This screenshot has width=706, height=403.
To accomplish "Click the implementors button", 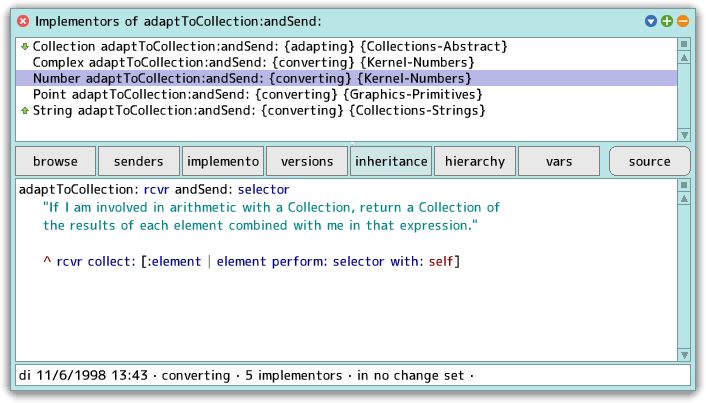I will click(x=223, y=161).
